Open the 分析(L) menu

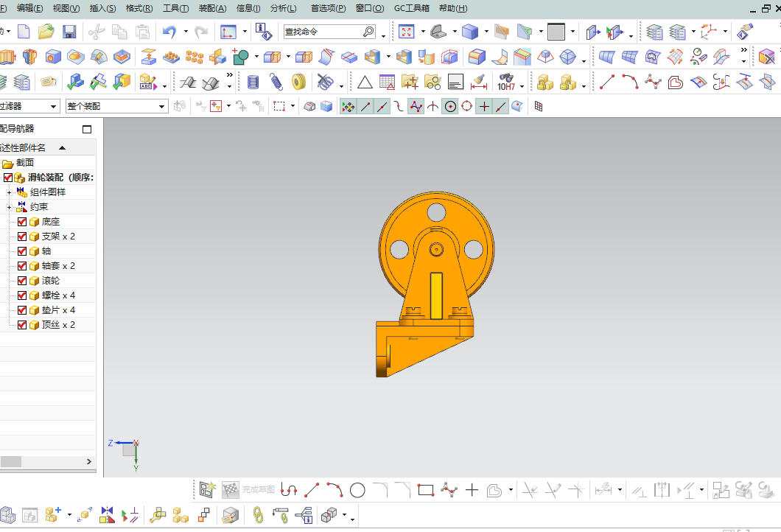point(284,8)
